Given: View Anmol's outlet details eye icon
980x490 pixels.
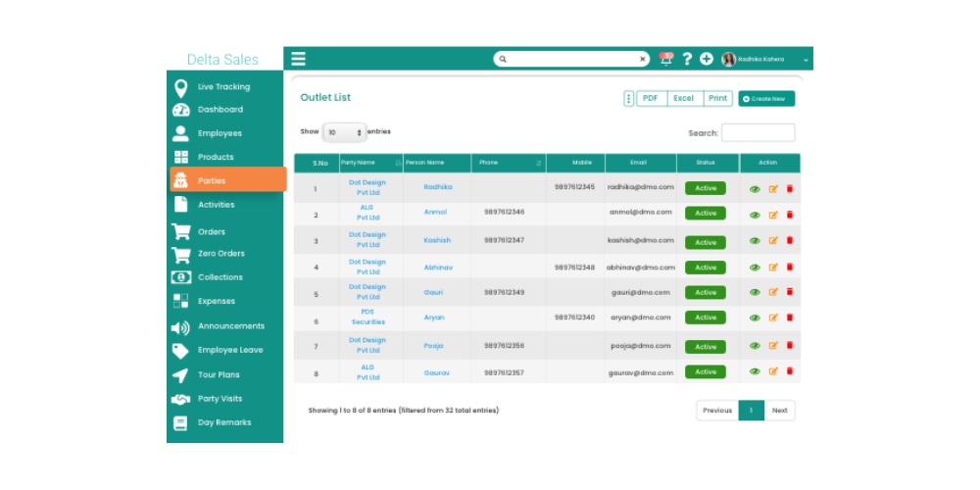Looking at the screenshot, I should (x=755, y=215).
